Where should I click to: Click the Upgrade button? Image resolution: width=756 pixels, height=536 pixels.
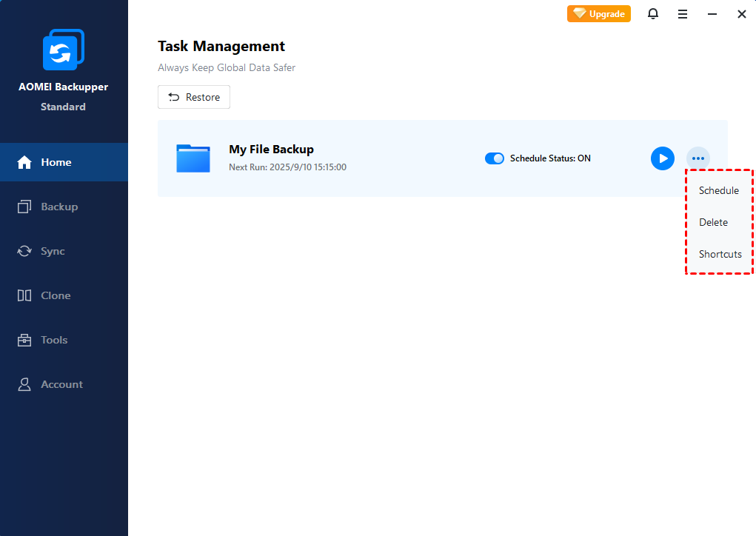click(599, 14)
